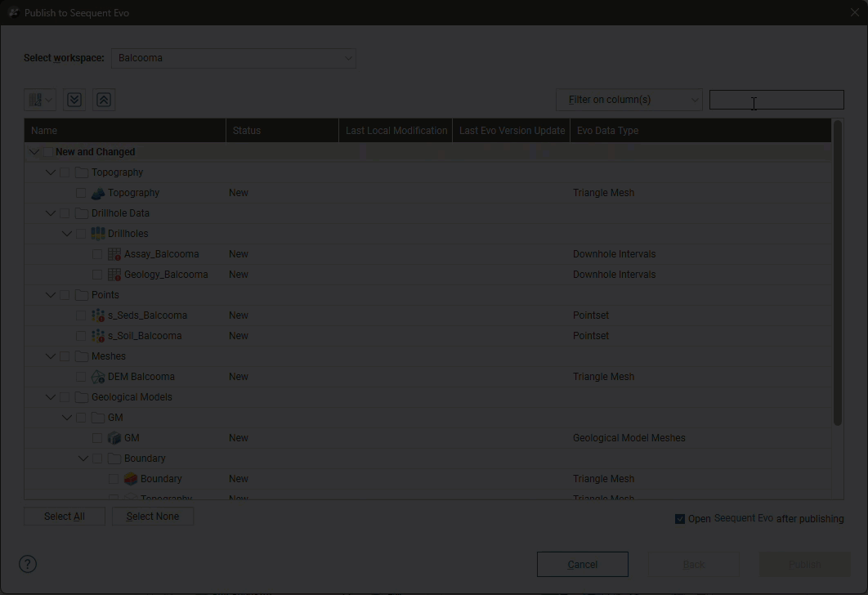Click the Boundary folder icon

point(114,459)
